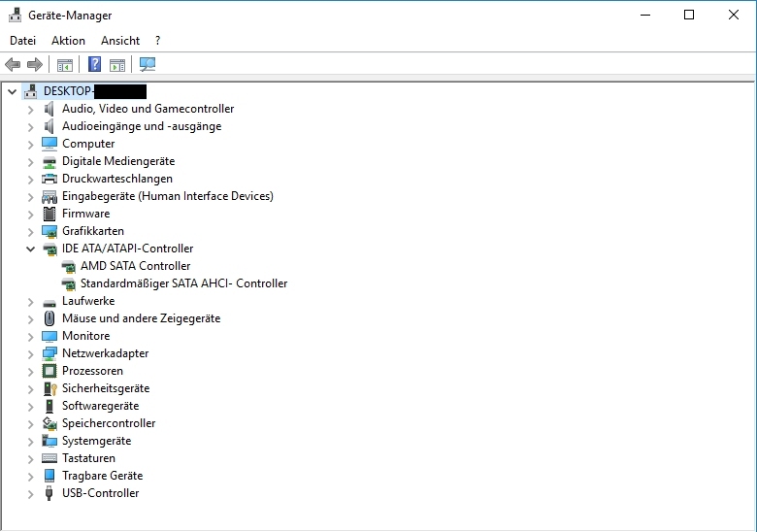The height and width of the screenshot is (532, 757).
Task: Click scan for hardware changes icon
Action: tap(148, 64)
